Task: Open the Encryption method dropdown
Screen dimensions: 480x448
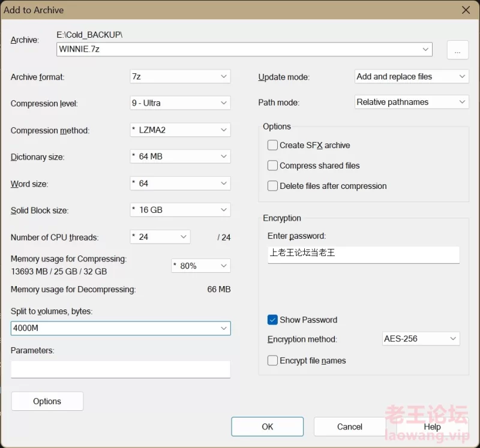Action: click(x=420, y=338)
